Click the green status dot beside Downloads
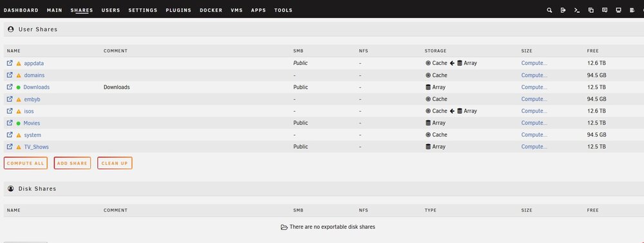 (x=19, y=87)
